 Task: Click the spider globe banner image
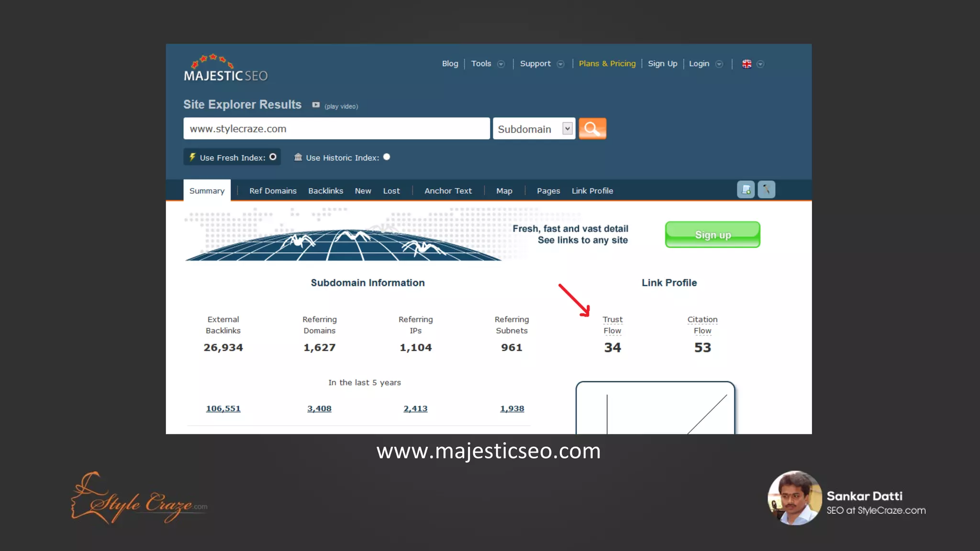343,234
